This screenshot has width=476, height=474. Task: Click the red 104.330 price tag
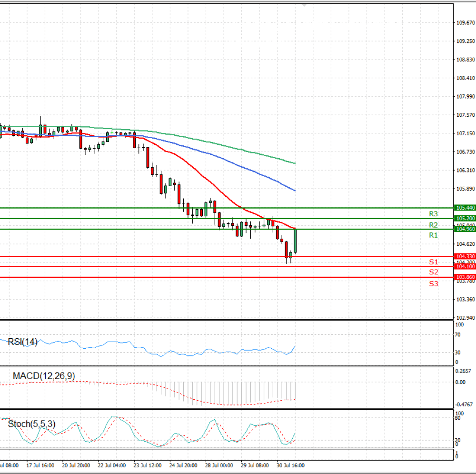(x=465, y=256)
